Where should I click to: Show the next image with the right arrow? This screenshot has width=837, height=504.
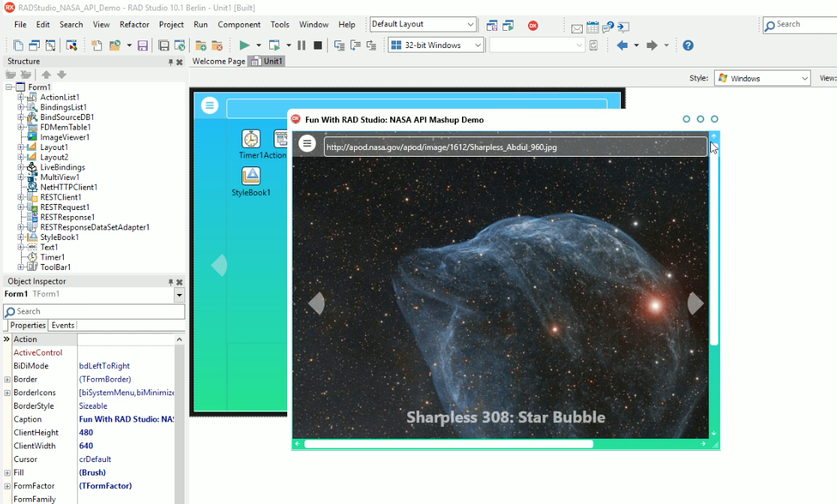click(695, 303)
